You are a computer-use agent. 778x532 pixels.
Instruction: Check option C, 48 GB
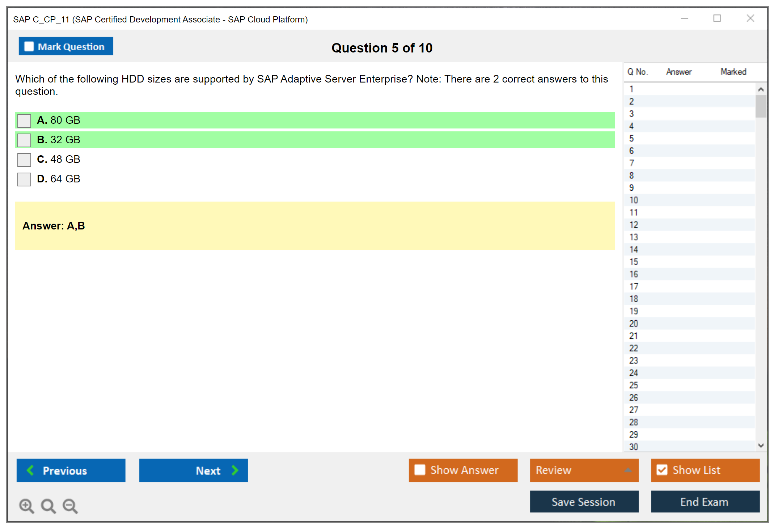pos(24,160)
